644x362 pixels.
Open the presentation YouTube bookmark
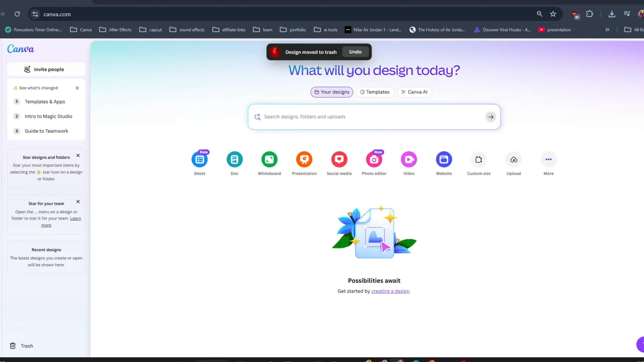pos(555,30)
